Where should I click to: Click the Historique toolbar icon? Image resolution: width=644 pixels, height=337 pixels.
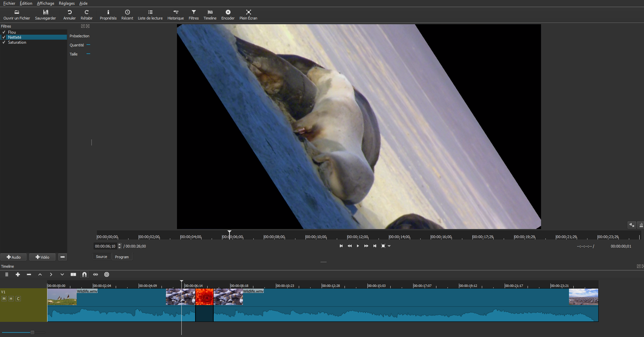click(175, 15)
